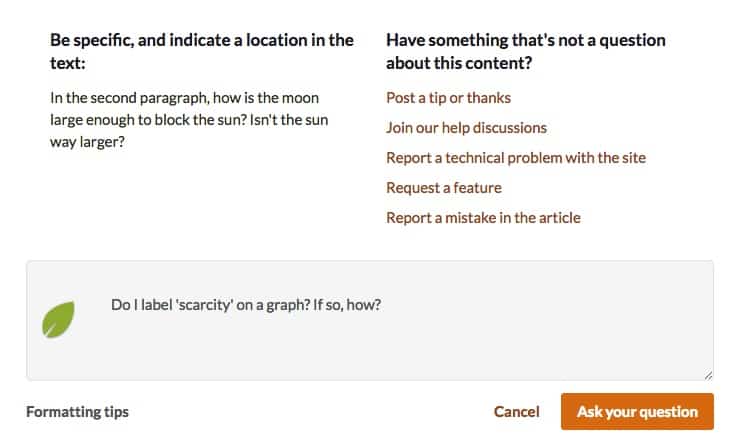Click the green leaf avatar icon
The image size is (737, 447).
coord(59,320)
